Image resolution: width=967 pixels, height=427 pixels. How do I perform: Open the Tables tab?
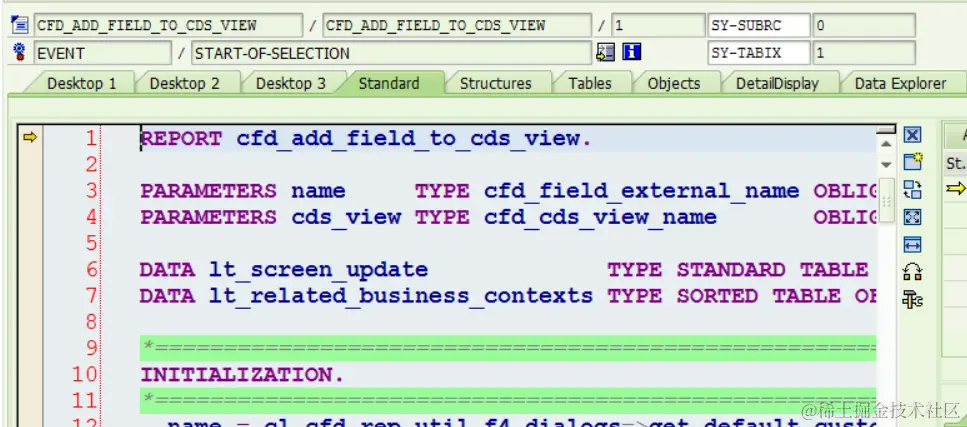click(x=590, y=83)
